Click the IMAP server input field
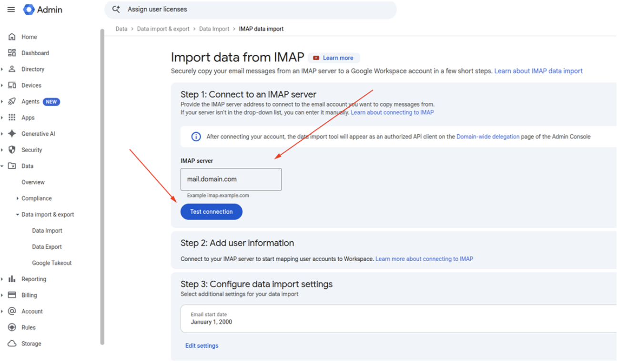Screen dimensions: 617x364 231,179
